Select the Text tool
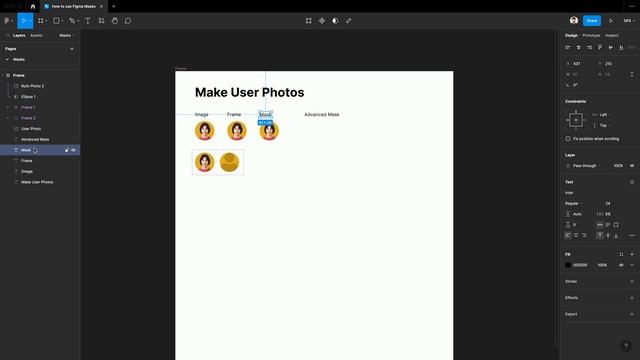Screen dimensions: 640x360 88,21
